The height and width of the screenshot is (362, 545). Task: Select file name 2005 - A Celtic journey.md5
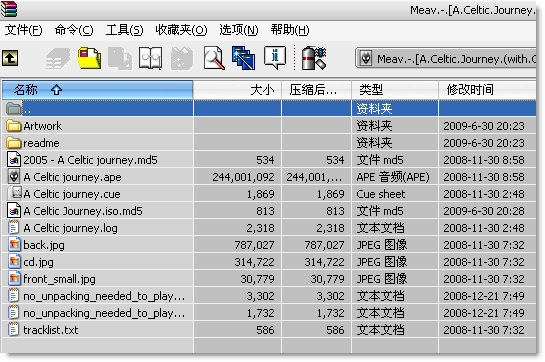pos(90,160)
